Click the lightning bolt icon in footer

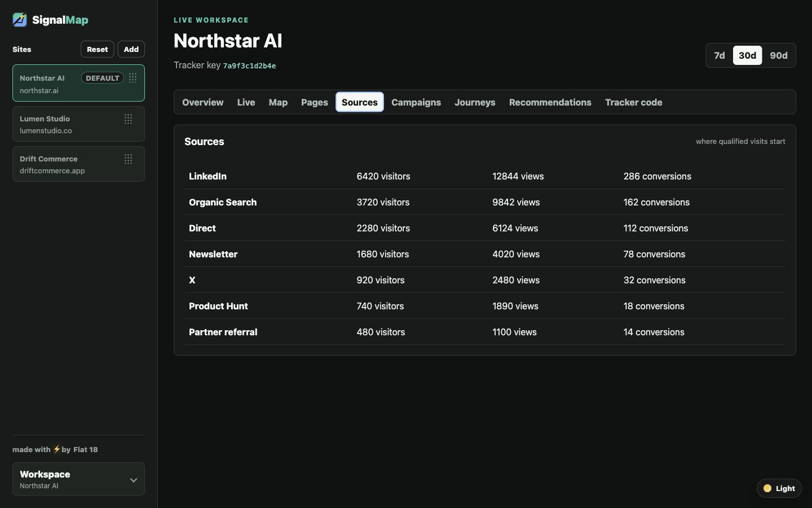(x=56, y=449)
